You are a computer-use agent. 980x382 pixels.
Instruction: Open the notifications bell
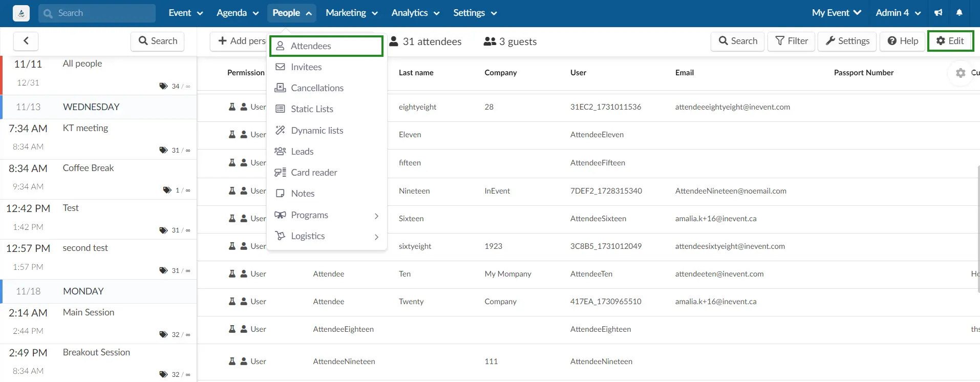coord(959,13)
